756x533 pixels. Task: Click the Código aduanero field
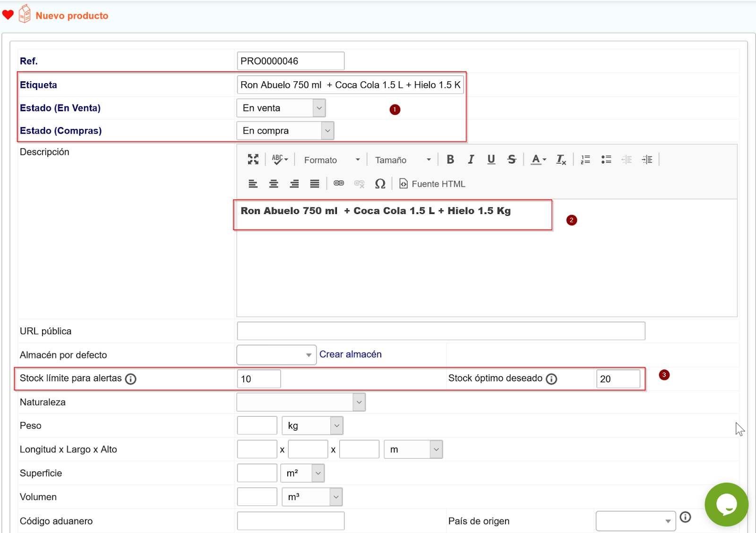point(291,521)
